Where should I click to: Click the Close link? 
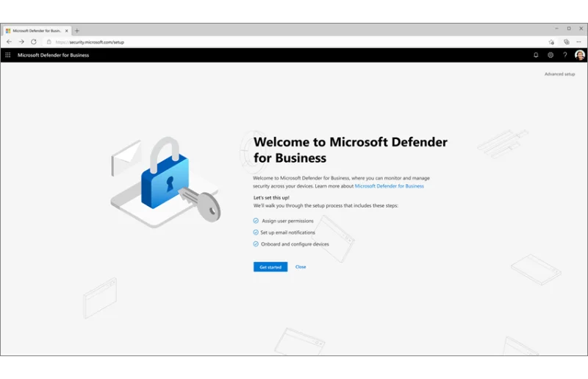coord(301,267)
